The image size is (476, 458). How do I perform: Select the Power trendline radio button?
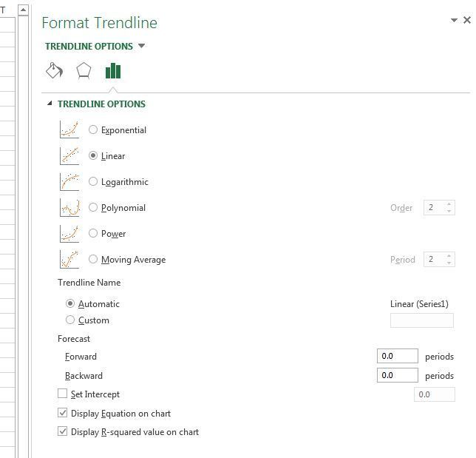click(93, 233)
